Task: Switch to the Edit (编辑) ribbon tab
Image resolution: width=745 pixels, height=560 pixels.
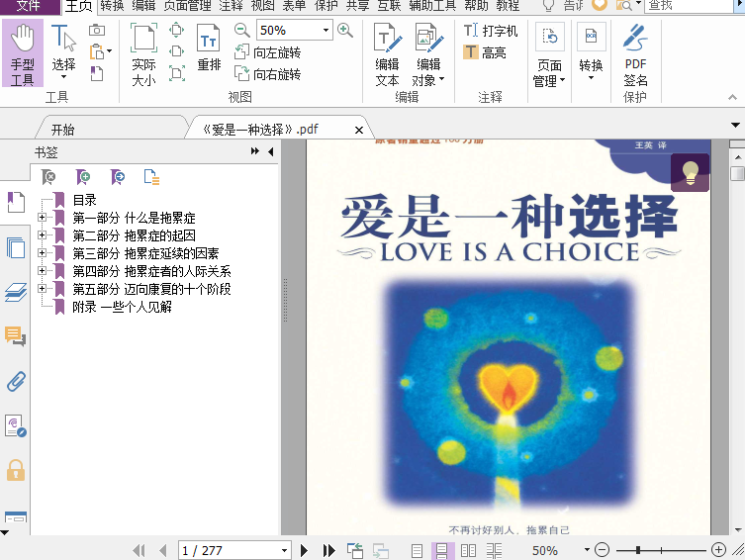Action: pos(143,6)
